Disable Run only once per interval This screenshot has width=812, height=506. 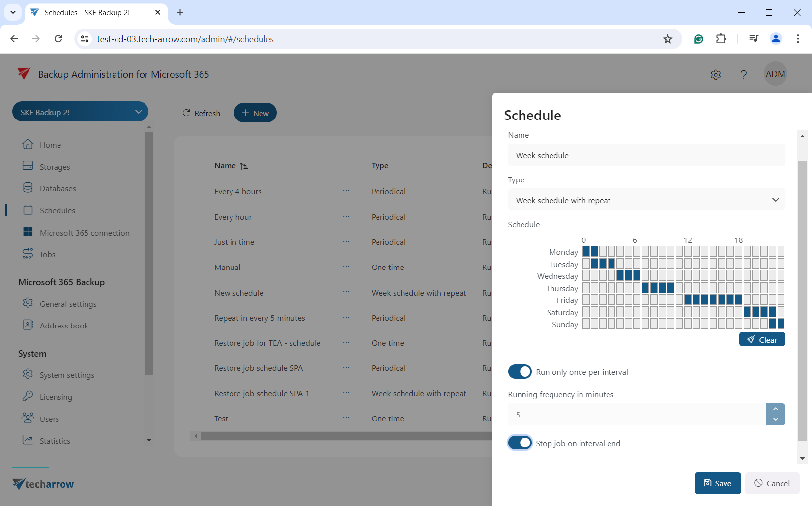[x=520, y=372]
